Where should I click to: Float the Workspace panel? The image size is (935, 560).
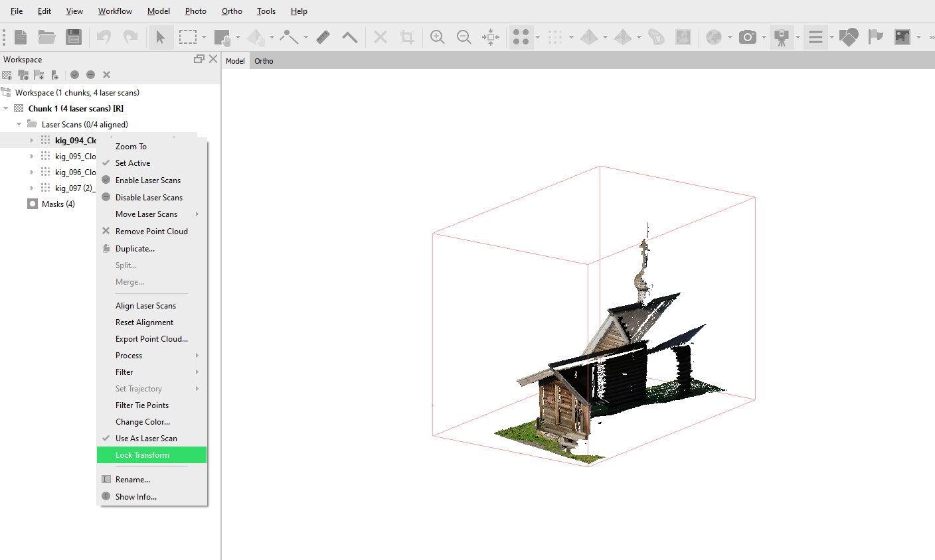tap(199, 59)
